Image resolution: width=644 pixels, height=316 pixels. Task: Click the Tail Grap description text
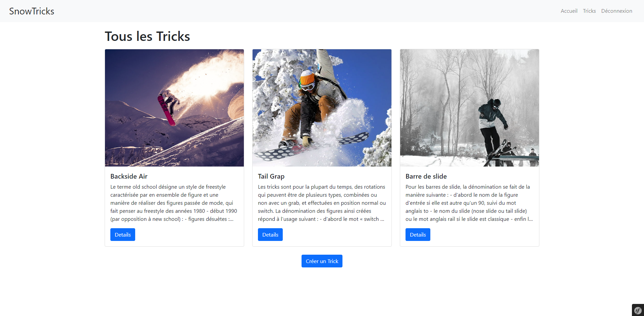point(322,203)
